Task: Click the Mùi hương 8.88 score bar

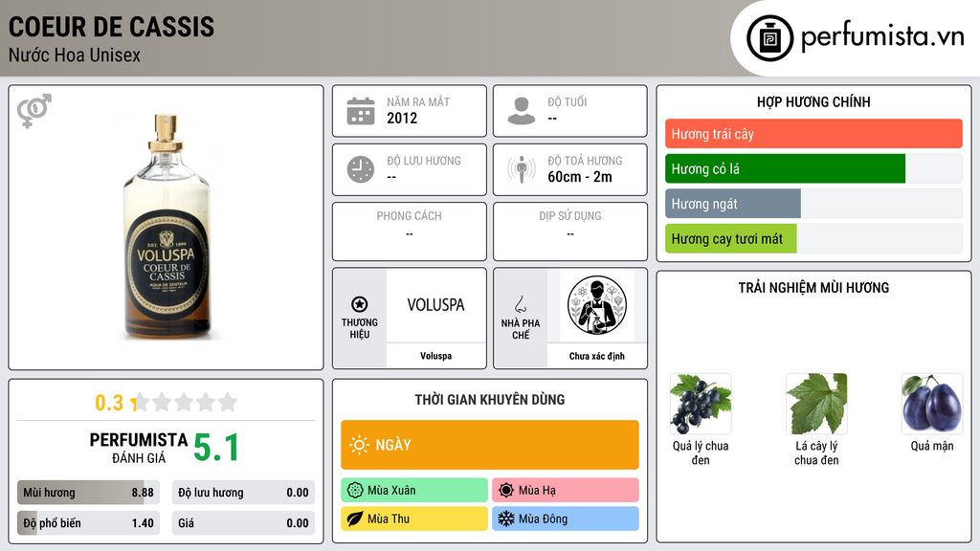Action: [88, 493]
